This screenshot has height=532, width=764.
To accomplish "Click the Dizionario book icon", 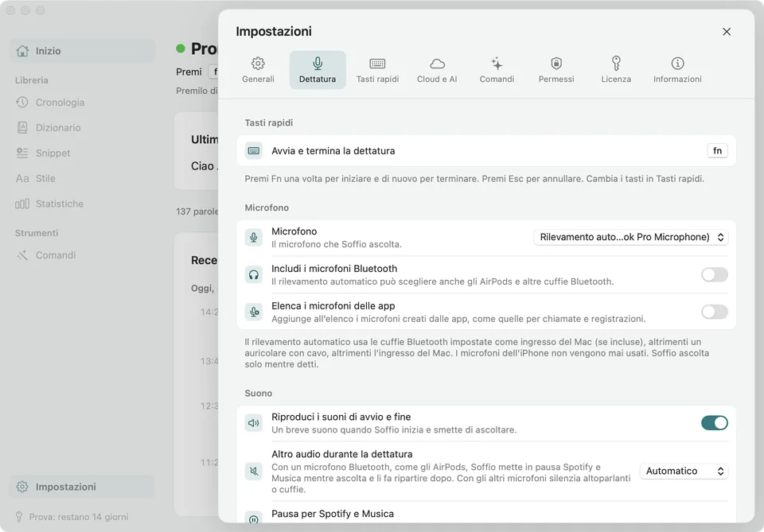I will 22,127.
